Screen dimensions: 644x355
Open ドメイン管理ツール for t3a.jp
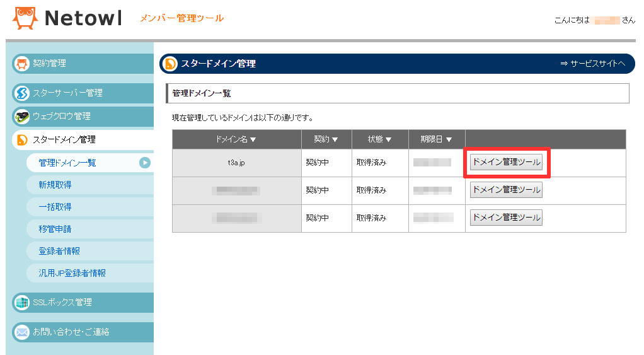point(506,162)
